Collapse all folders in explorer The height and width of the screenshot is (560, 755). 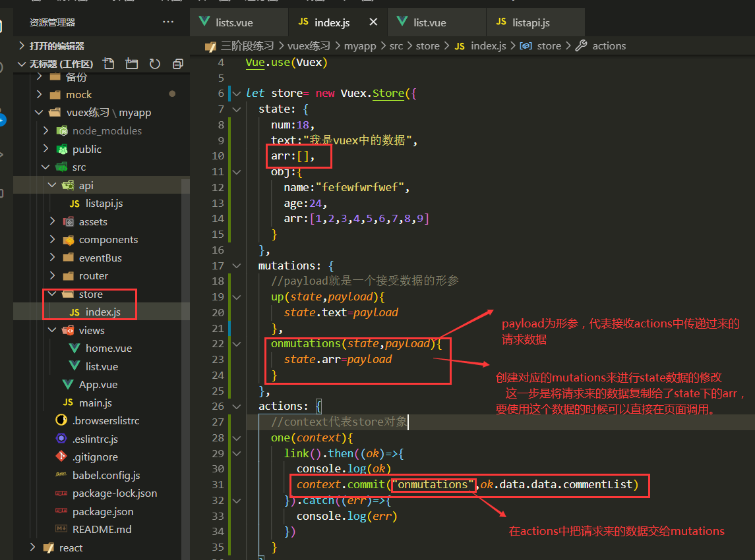[177, 63]
